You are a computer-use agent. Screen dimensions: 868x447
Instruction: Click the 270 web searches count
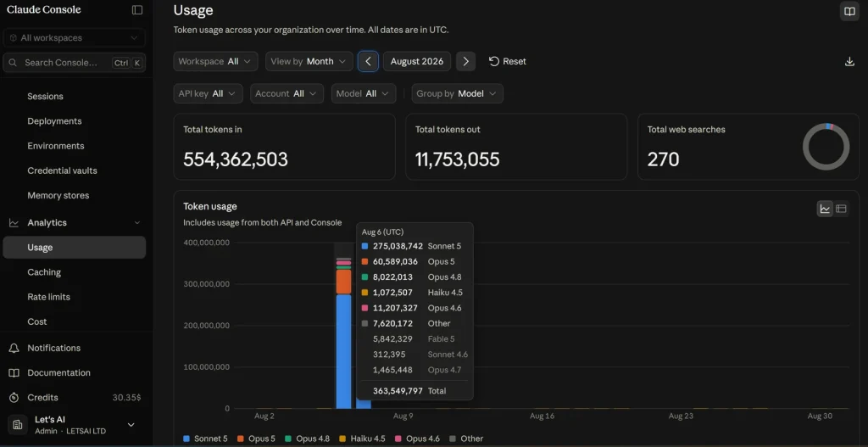[663, 159]
